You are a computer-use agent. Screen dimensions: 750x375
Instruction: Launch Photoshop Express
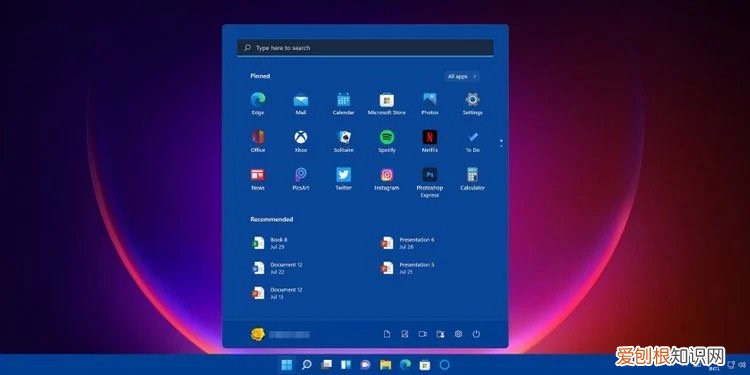coord(430,182)
